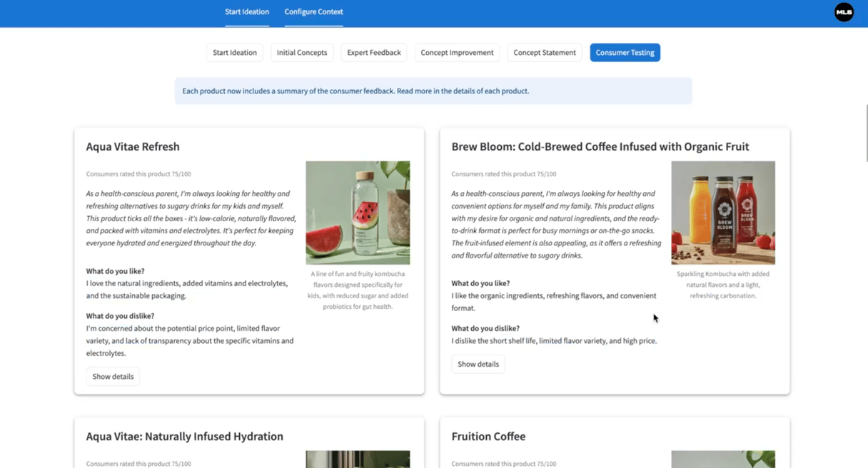Expand details for Brew Bloom product
This screenshot has width=868, height=468.
(x=478, y=365)
